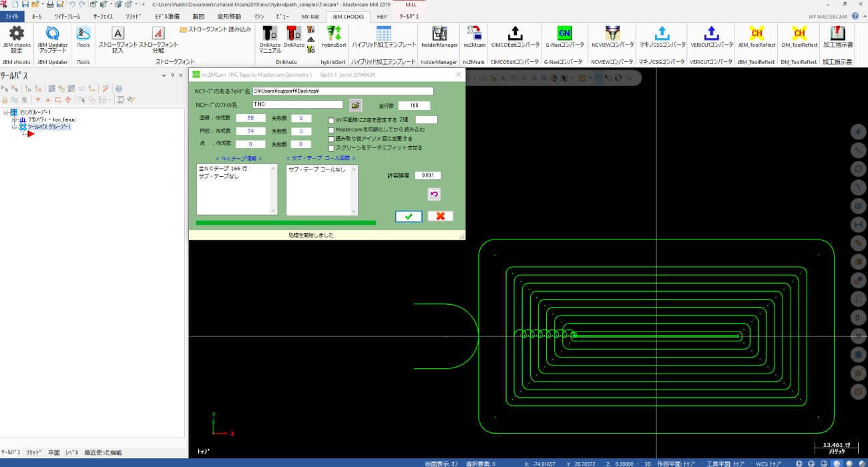Click the undo arrow button in nc2MCam dialog

[x=434, y=194]
